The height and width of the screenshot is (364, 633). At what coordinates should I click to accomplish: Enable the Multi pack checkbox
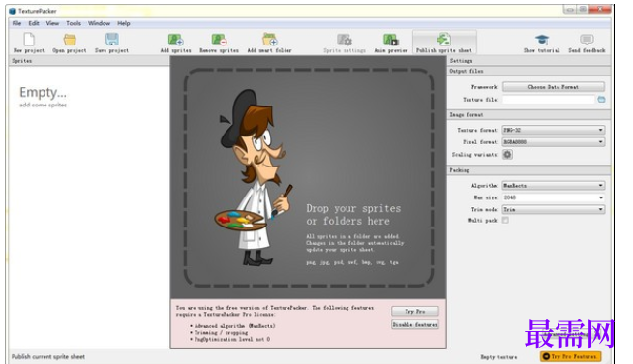coord(505,220)
